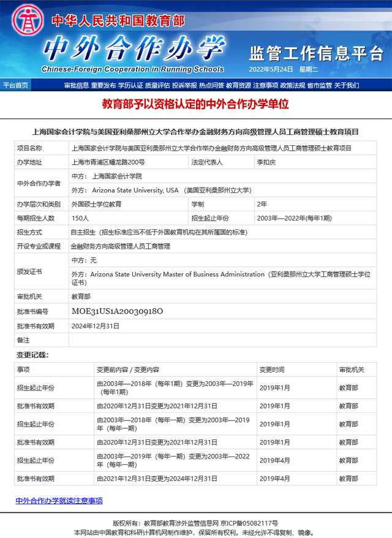The width and height of the screenshot is (392, 538).
Task: Select legal representative name 李扣庆
Action: point(266,162)
